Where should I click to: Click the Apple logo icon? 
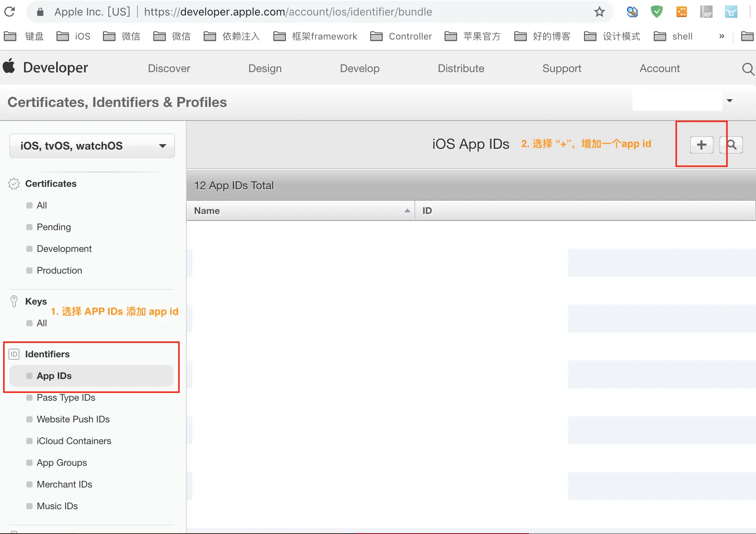[9, 66]
